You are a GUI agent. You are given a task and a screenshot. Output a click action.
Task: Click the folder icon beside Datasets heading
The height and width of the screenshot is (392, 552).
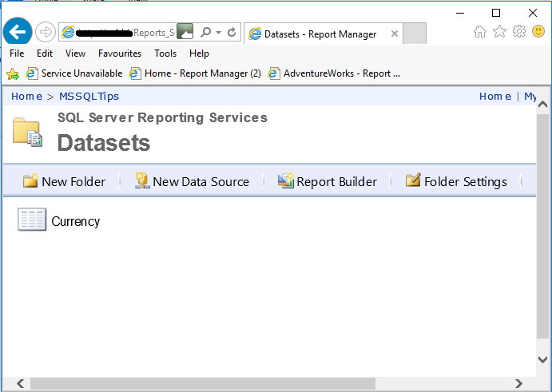point(27,133)
